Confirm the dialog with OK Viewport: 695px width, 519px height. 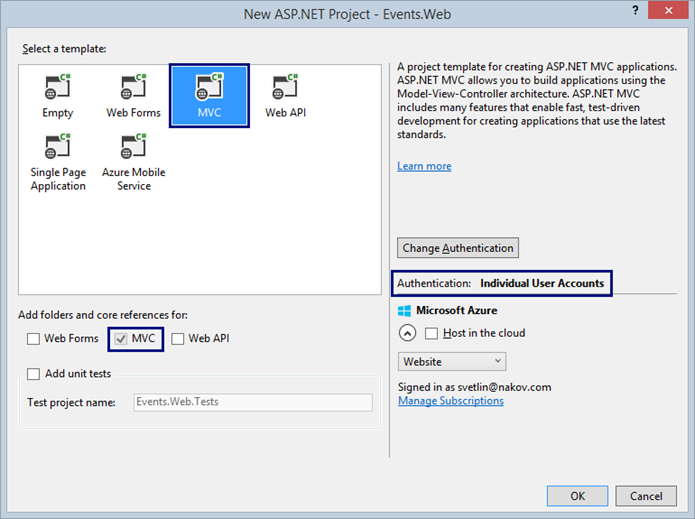(577, 496)
